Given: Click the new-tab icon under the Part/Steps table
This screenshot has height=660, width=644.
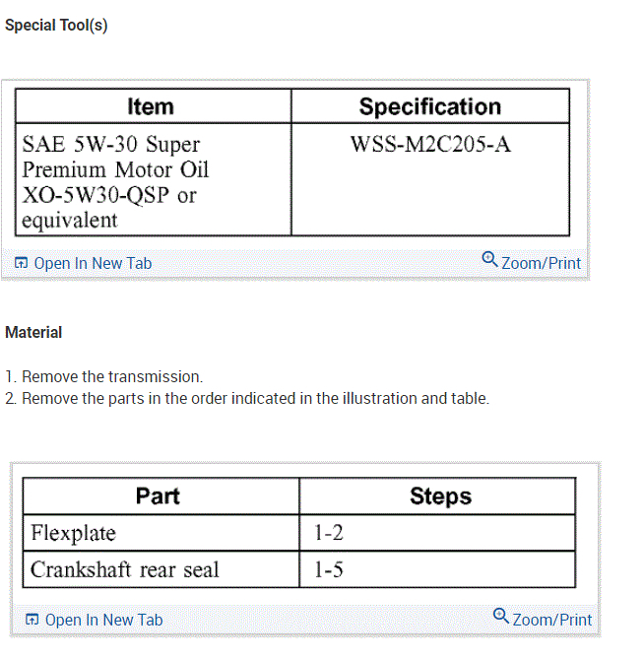Looking at the screenshot, I should click(32, 620).
